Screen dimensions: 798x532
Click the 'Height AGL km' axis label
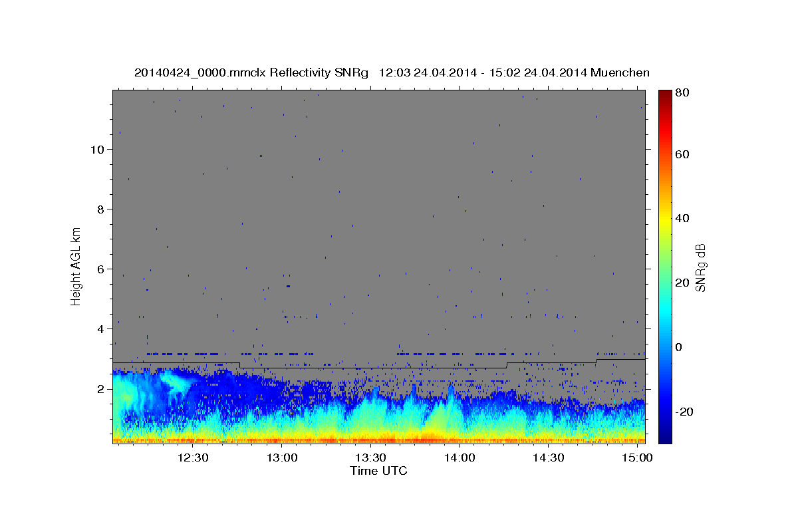point(76,266)
